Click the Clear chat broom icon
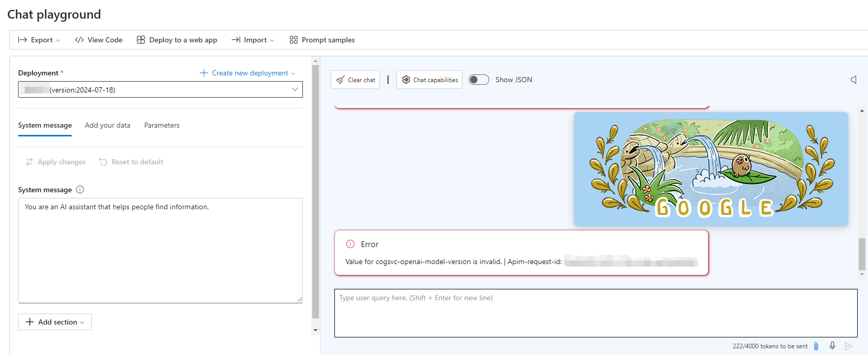Screen dimensions: 868x355 coord(341,80)
